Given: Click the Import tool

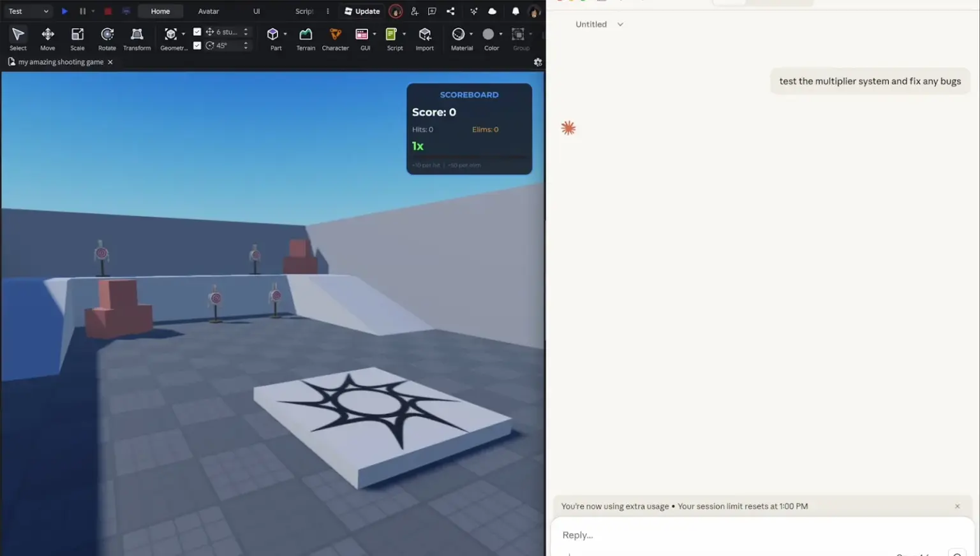Looking at the screenshot, I should (x=425, y=38).
